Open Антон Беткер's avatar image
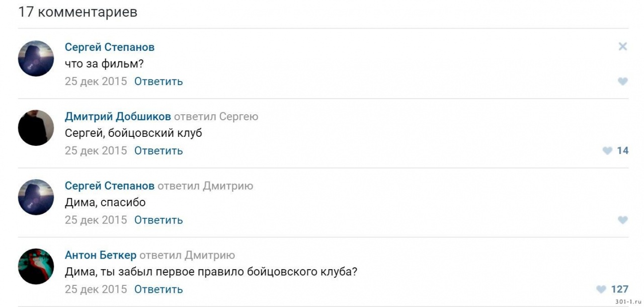The width and height of the screenshot is (644, 307). pyautogui.click(x=36, y=267)
